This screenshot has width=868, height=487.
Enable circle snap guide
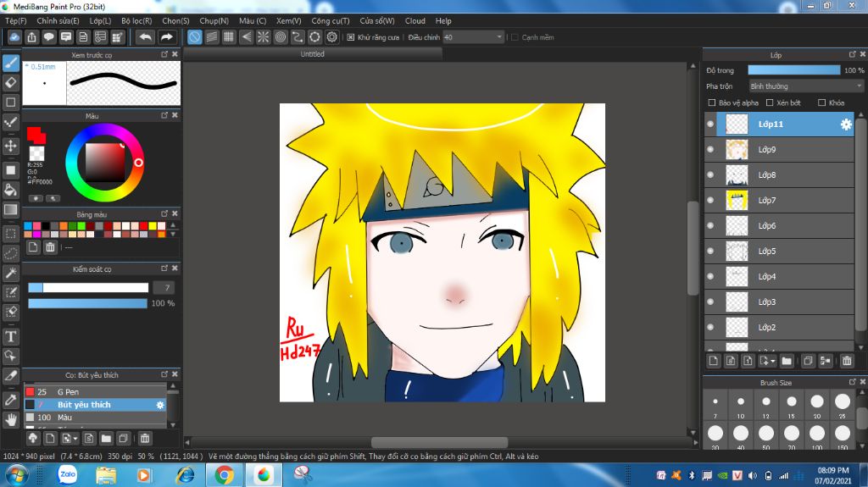280,37
